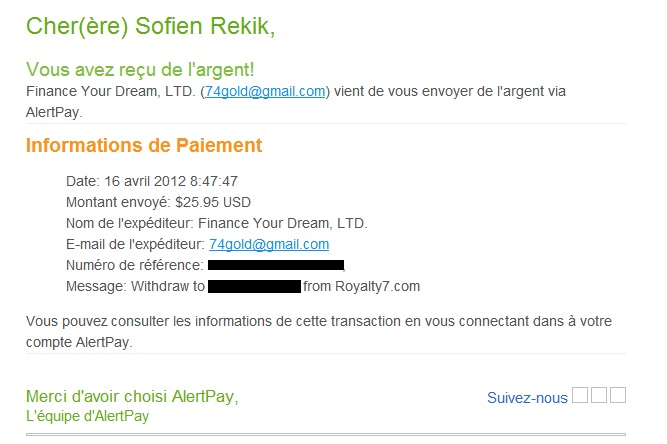
Task: Click the sender email link after E-mail de l'expéditeur
Action: pos(269,244)
